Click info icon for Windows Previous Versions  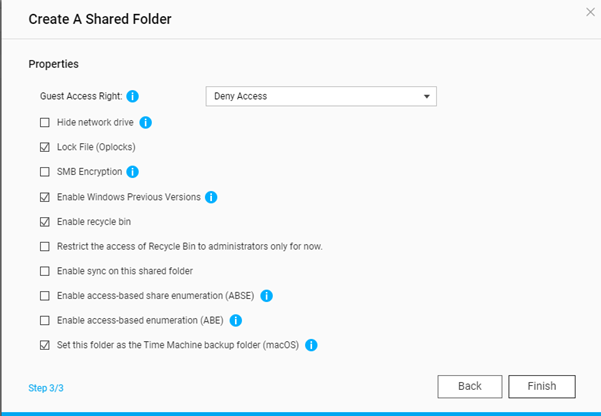tap(211, 197)
